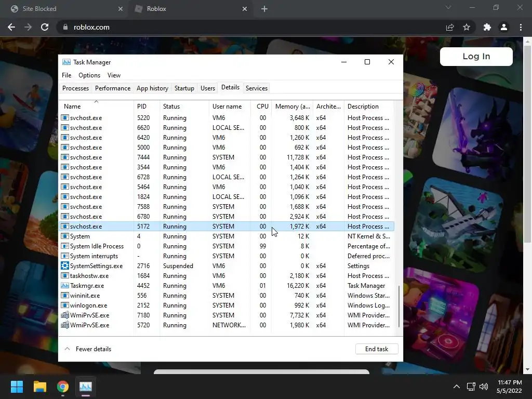Sort by Memory column header
The height and width of the screenshot is (399, 532).
(x=292, y=106)
